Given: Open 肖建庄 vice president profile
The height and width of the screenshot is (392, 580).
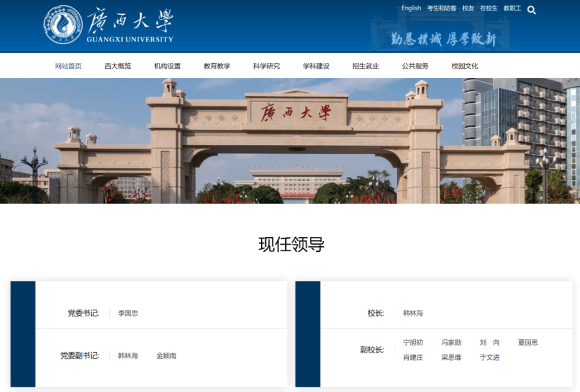Looking at the screenshot, I should tap(413, 357).
